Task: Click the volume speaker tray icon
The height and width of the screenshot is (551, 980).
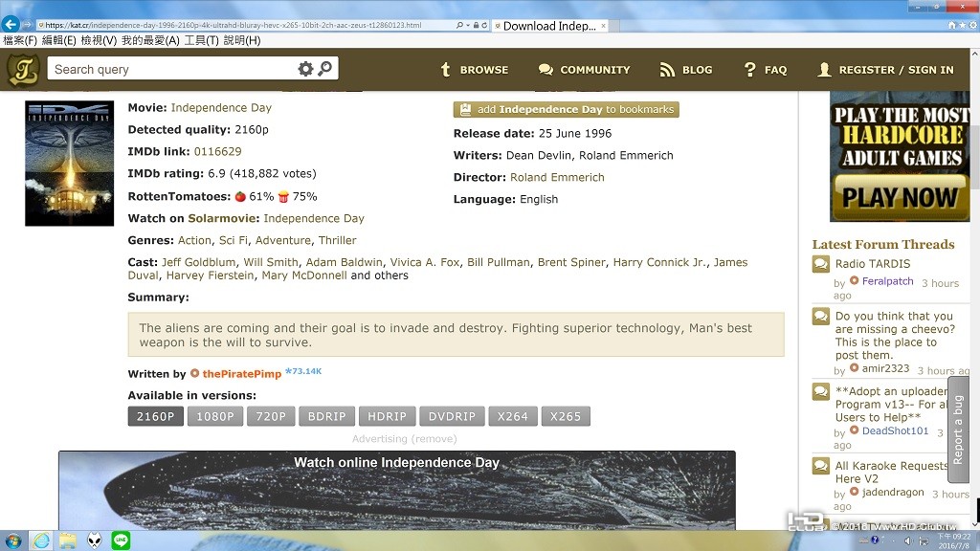Action: click(908, 541)
